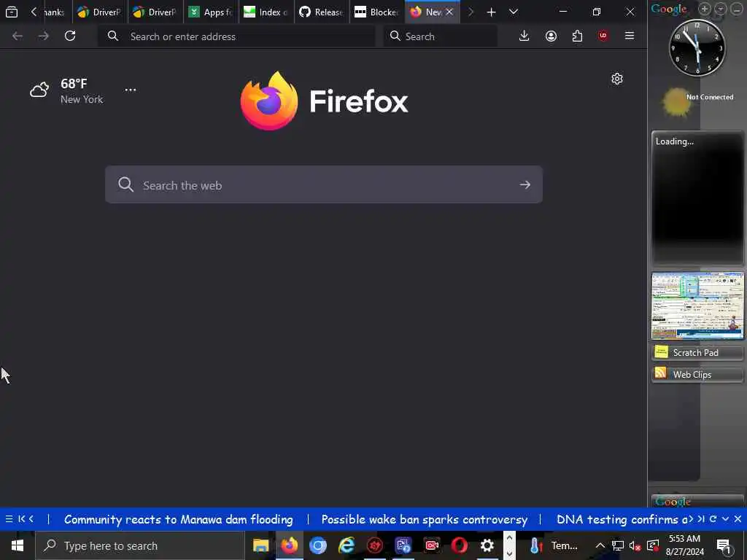Viewport: 747px width, 560px height.
Task: Open the screenshot thumbnail in the sidebar
Action: coord(697,306)
